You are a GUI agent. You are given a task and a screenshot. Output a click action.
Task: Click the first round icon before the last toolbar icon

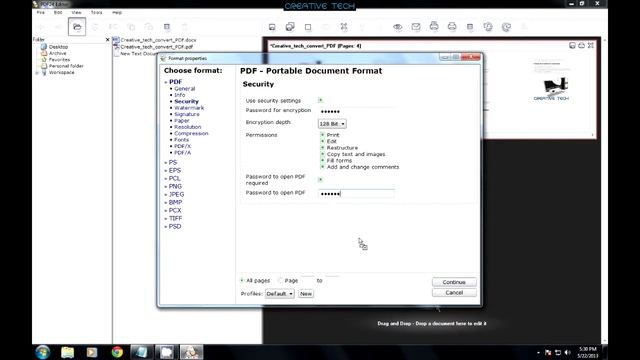coord(488,27)
